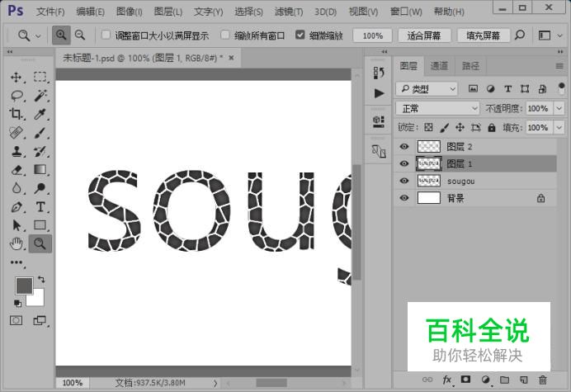This screenshot has height=392, width=571.
Task: Open the Layers panel menu
Action: (x=559, y=66)
